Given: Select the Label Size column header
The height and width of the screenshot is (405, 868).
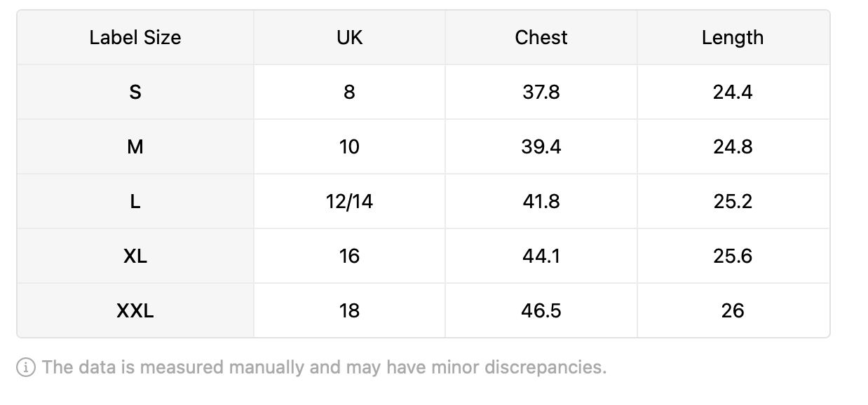Looking at the screenshot, I should (x=135, y=37).
